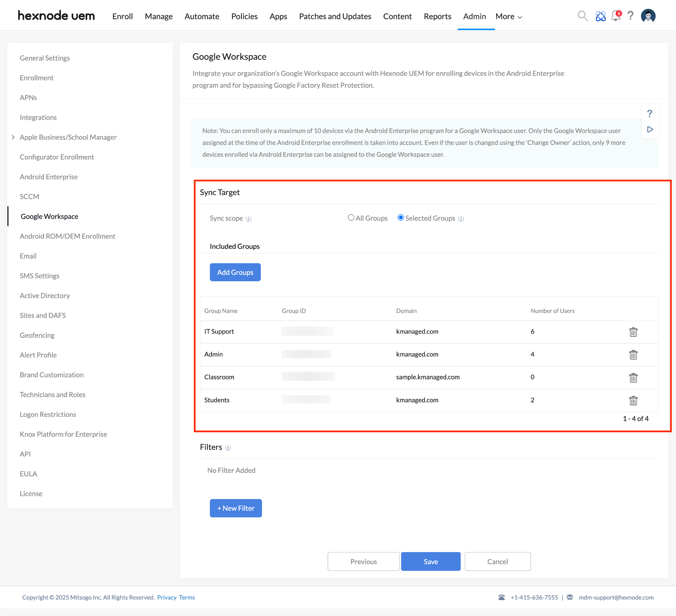Open the user profile avatar
The height and width of the screenshot is (616, 676).
coord(648,16)
